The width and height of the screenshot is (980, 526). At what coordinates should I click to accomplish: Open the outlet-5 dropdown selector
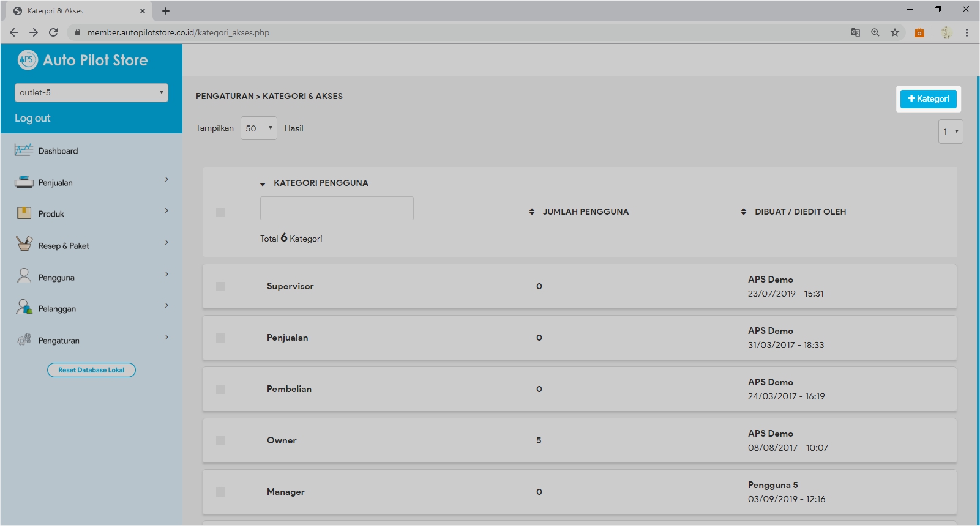(x=91, y=92)
